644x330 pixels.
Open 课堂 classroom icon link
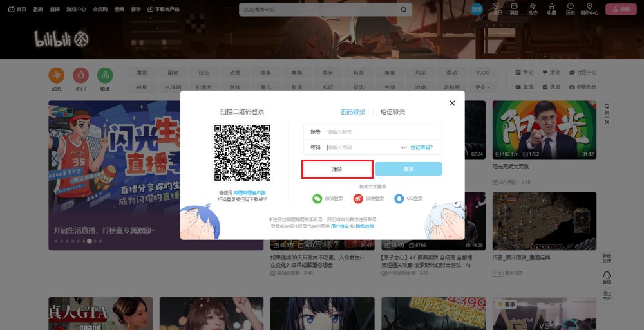pyautogui.click(x=552, y=87)
